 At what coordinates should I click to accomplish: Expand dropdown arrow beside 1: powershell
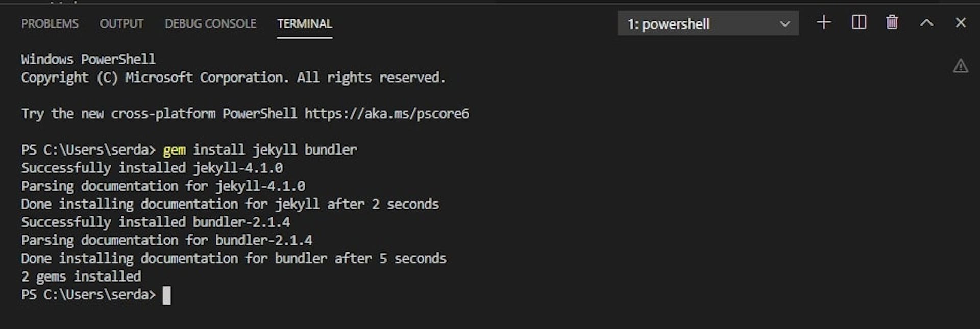pos(785,24)
